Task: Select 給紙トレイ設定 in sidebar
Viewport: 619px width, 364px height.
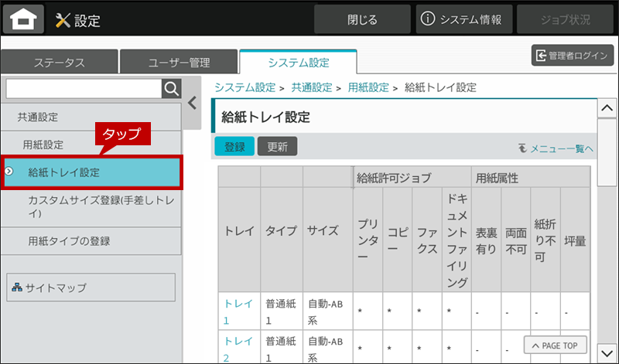Action: [x=91, y=172]
